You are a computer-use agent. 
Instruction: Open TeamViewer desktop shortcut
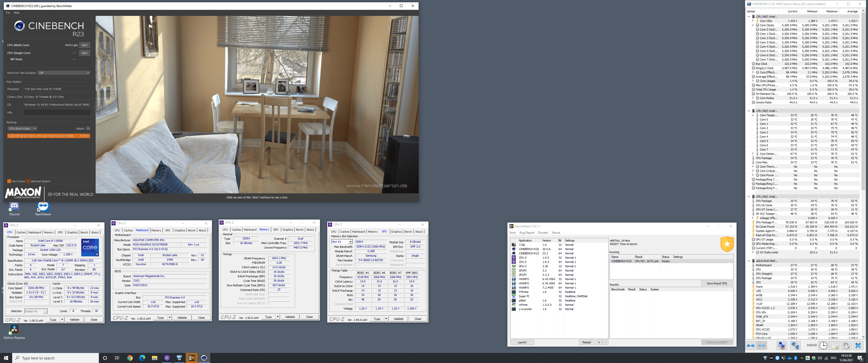tap(43, 209)
